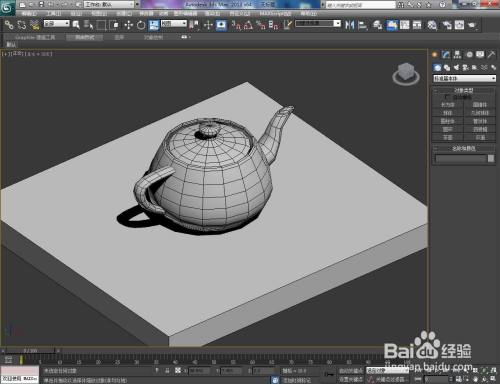Collapse the 名称和颜色 rollout
This screenshot has height=384, width=500.
coord(464,148)
